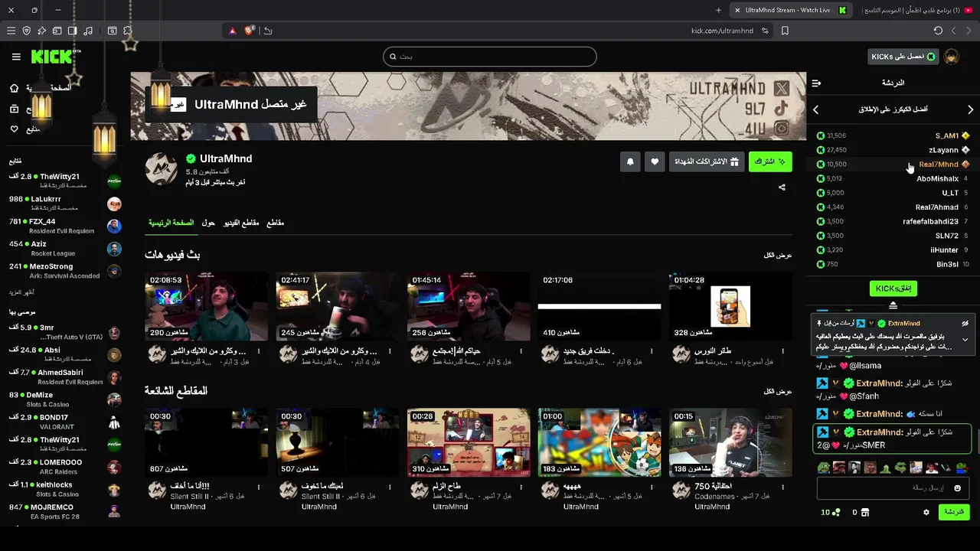Open chat settings gear icon
The height and width of the screenshot is (551, 980).
pos(926,512)
